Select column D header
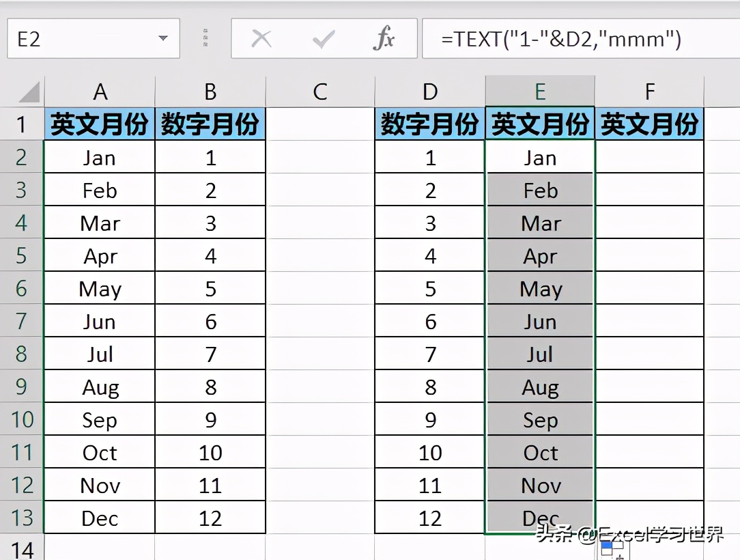The width and height of the screenshot is (740, 560). tap(430, 92)
